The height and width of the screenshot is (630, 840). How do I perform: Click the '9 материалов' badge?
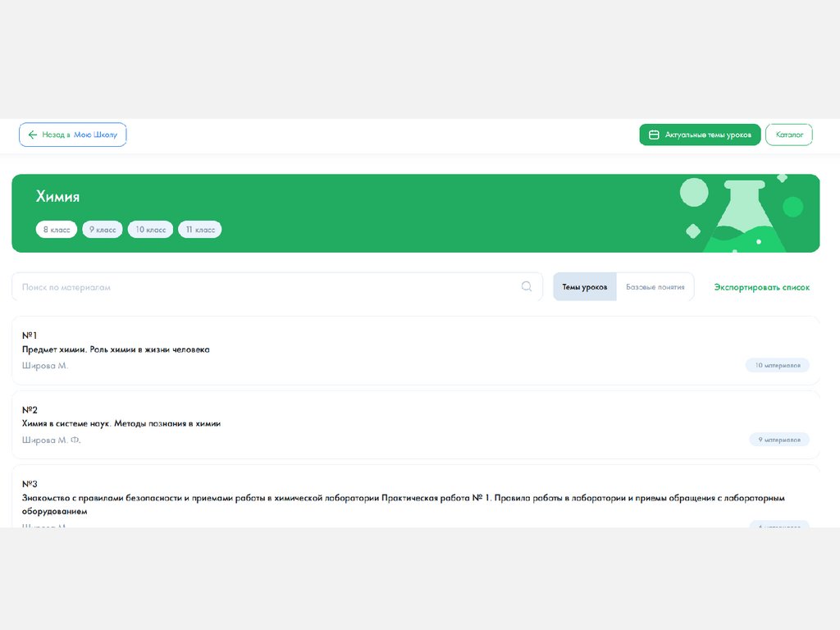coord(779,440)
